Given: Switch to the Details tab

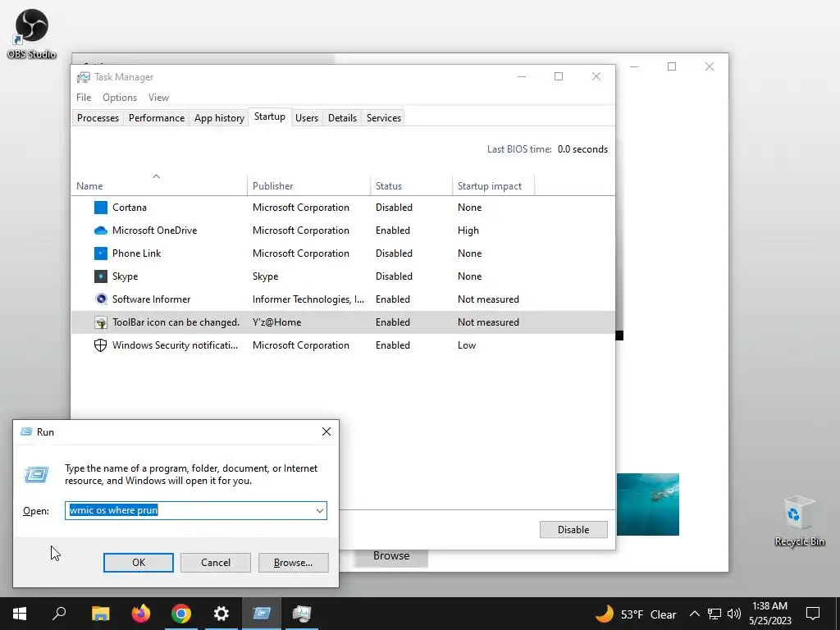Looking at the screenshot, I should point(342,118).
